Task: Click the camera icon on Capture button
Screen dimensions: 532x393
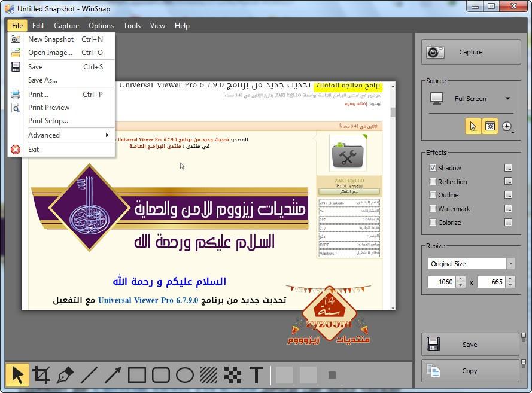Action: tap(435, 52)
